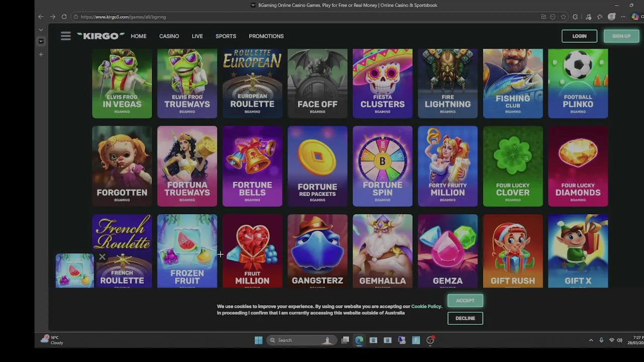Screen dimensions: 644x362
Task: Open the browser settings and more menu
Action: click(x=623, y=17)
